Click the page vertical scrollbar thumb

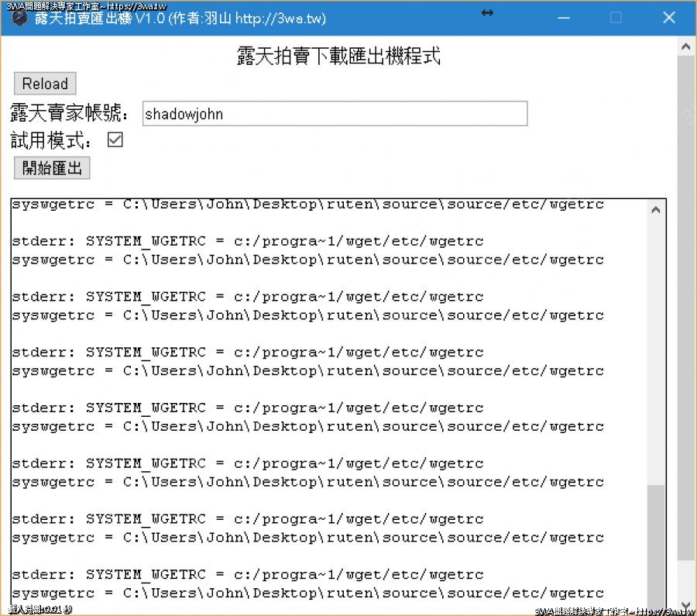tap(685, 310)
